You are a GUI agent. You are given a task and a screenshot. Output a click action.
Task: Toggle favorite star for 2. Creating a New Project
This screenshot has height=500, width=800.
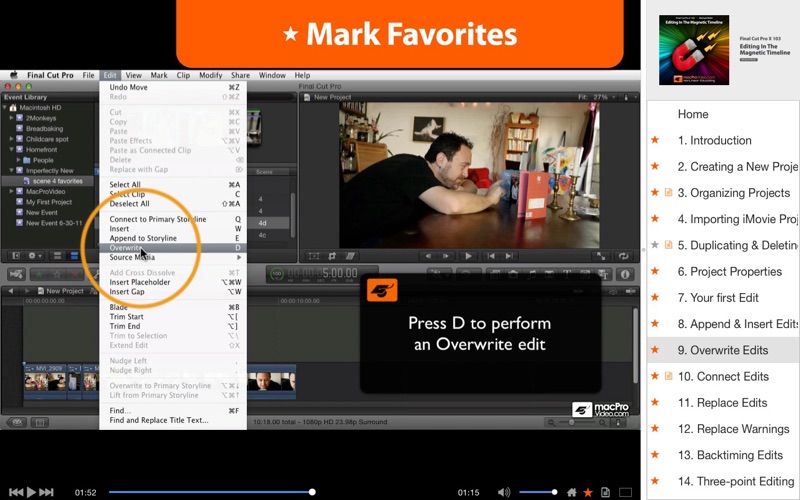655,166
